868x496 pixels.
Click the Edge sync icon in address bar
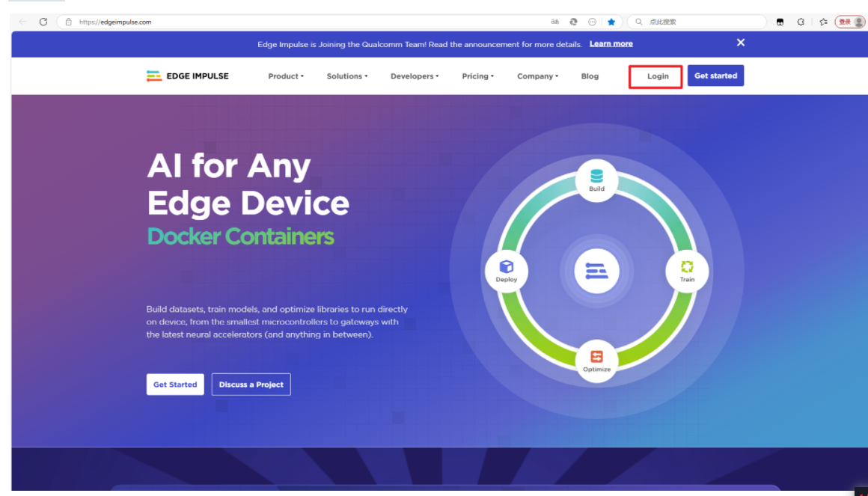coord(573,22)
